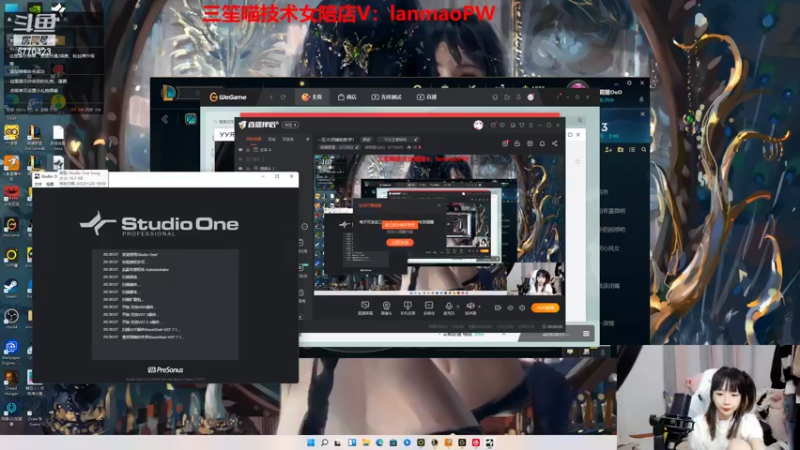Image resolution: width=800 pixels, height=450 pixels.
Task: Toggle speaker audio in streaming toolbar
Action: click(x=470, y=307)
